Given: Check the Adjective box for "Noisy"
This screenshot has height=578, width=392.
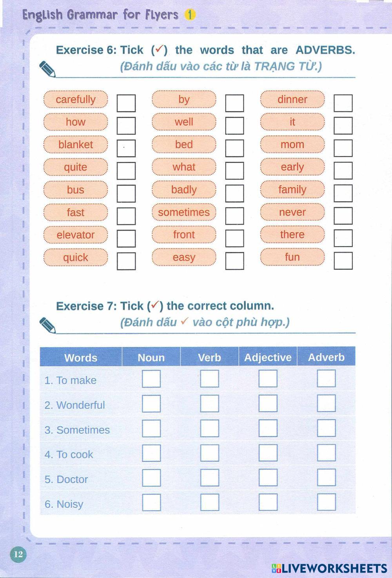Looking at the screenshot, I should point(268,502).
